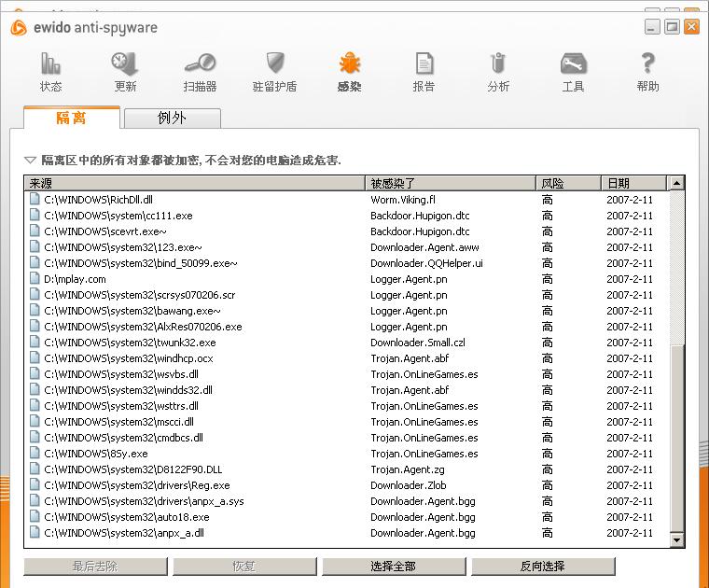Open the 扫描器 scanner section
Viewport: 709px width, 588px height.
coord(200,72)
